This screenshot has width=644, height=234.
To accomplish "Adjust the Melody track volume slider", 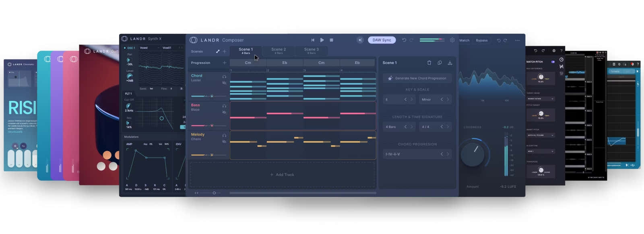I will [208, 155].
